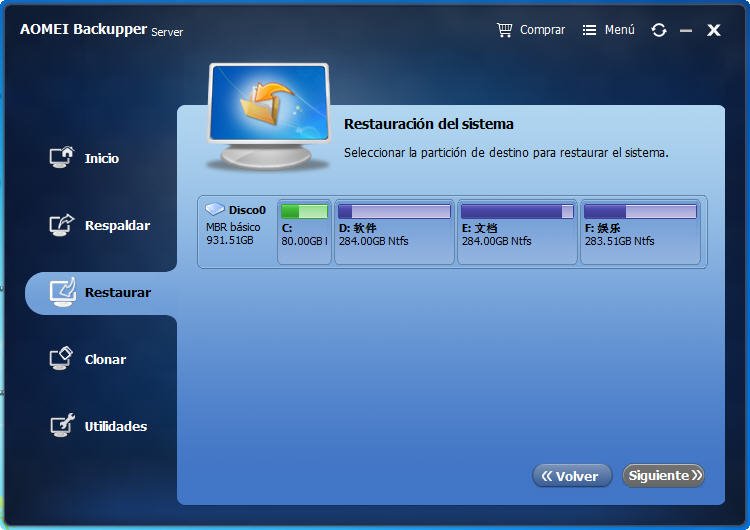Click the usage bar of partition D:

pyautogui.click(x=394, y=211)
